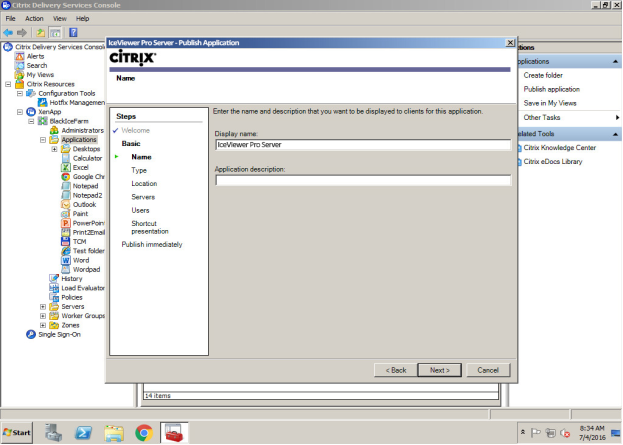Click the Google Chrome application icon in tree
This screenshot has height=445, width=623.
point(66,177)
